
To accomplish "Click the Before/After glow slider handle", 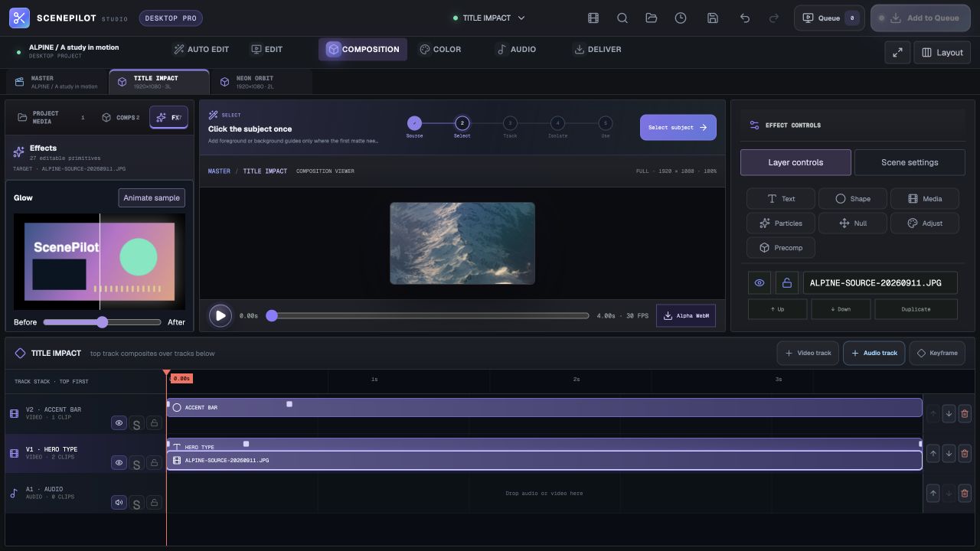I will click(x=102, y=322).
